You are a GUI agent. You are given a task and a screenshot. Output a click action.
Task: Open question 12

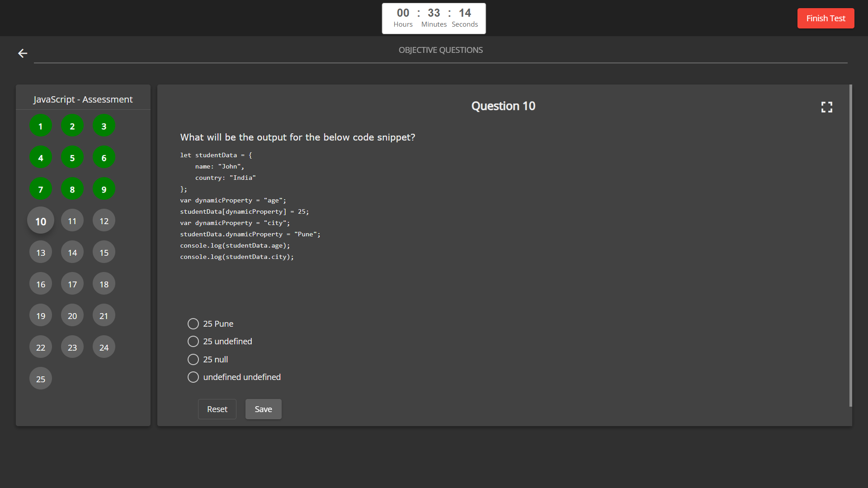(104, 221)
